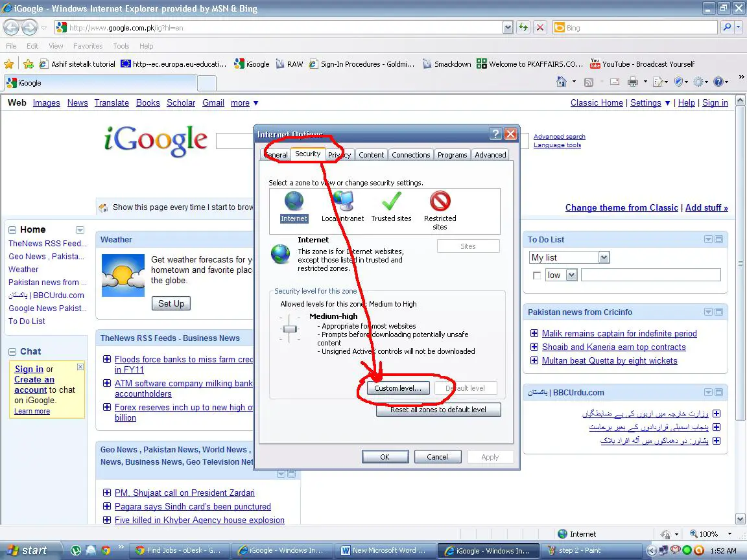The height and width of the screenshot is (560, 747).
Task: Open address bar history dropdown arrow
Action: [x=508, y=28]
